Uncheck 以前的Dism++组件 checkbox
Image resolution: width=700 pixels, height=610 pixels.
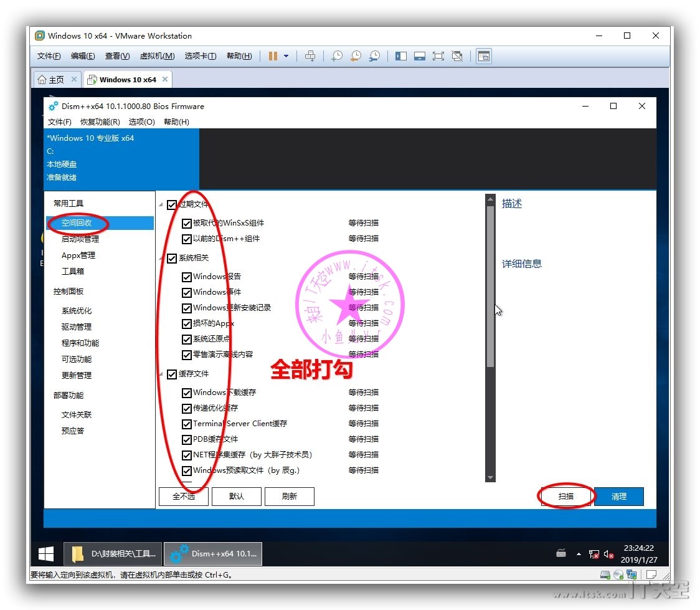coord(187,239)
